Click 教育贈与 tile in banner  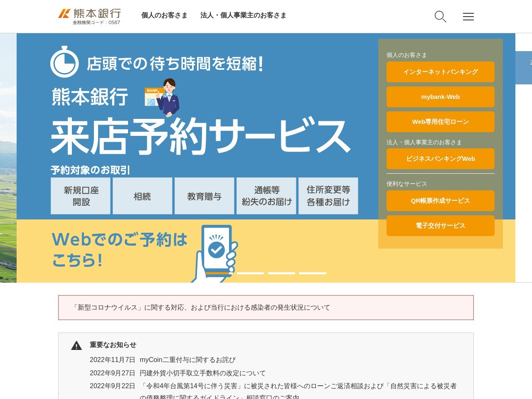(x=204, y=196)
